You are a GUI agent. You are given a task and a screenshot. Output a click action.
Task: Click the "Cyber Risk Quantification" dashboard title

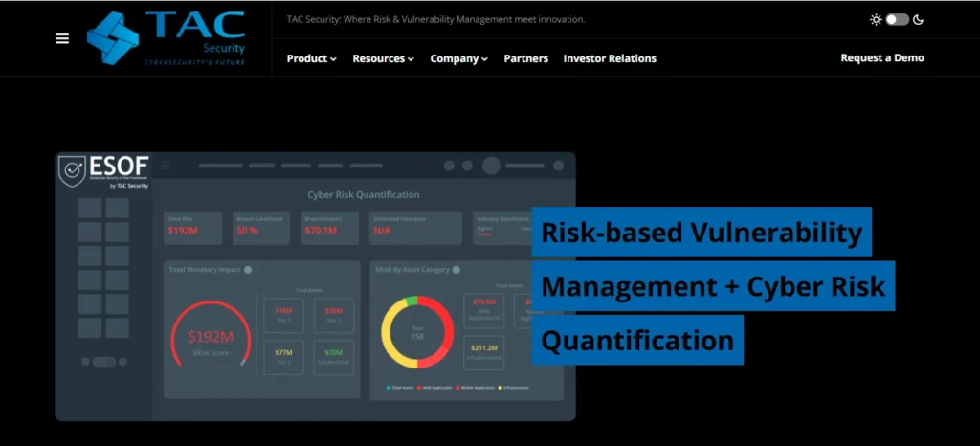pyautogui.click(x=363, y=195)
